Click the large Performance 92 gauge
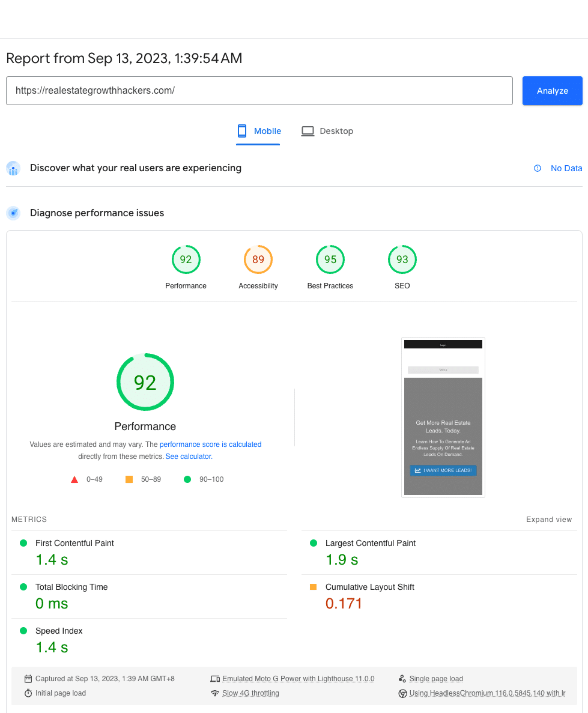This screenshot has height=713, width=588. coord(145,382)
